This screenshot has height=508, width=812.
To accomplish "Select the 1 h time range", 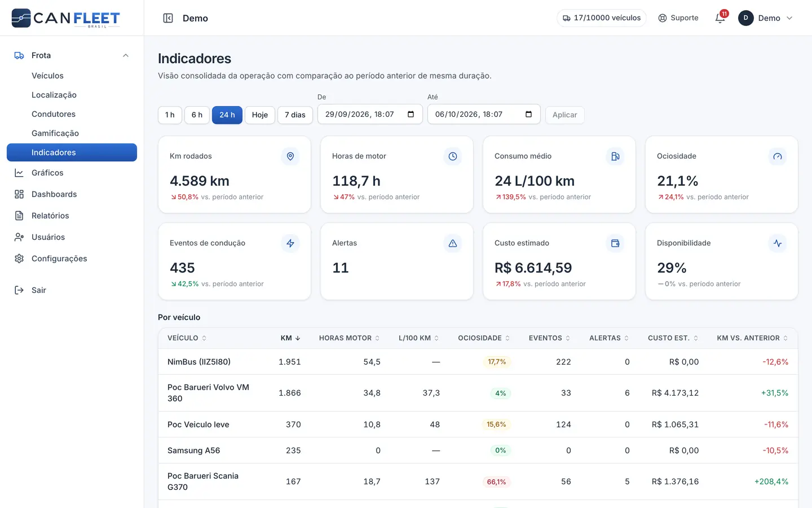I will click(x=170, y=115).
